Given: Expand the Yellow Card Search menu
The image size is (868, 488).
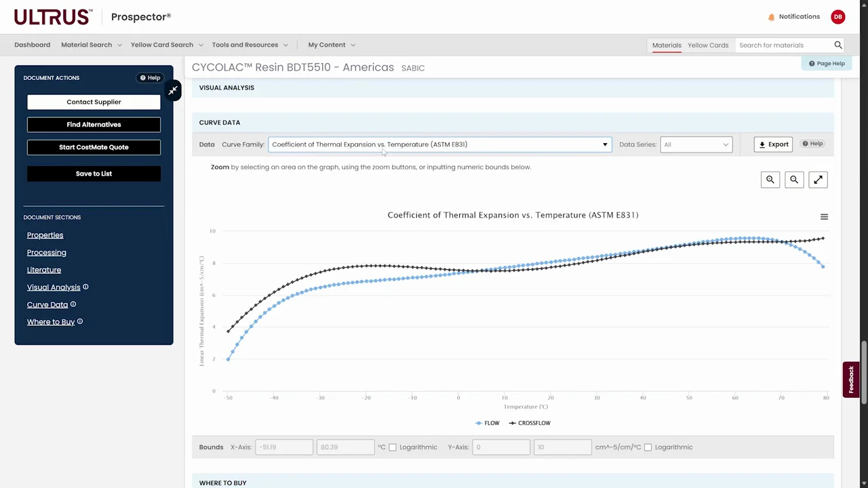Looking at the screenshot, I should [x=167, y=45].
